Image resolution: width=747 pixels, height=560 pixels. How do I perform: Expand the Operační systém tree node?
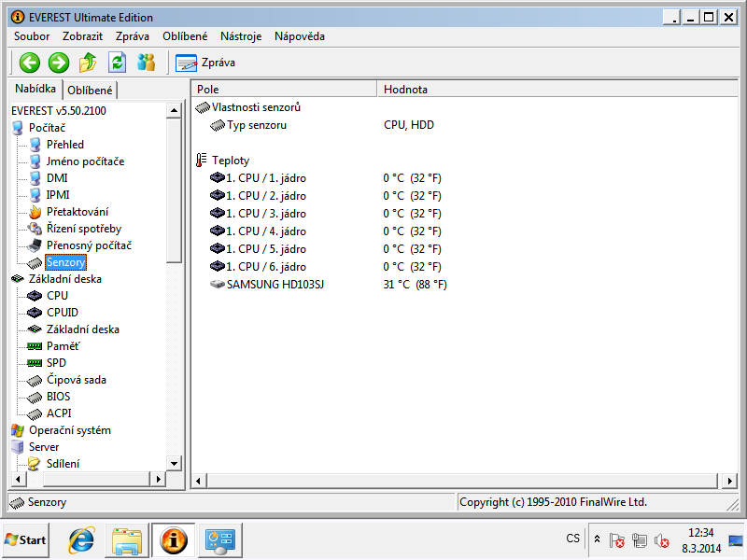click(x=17, y=430)
